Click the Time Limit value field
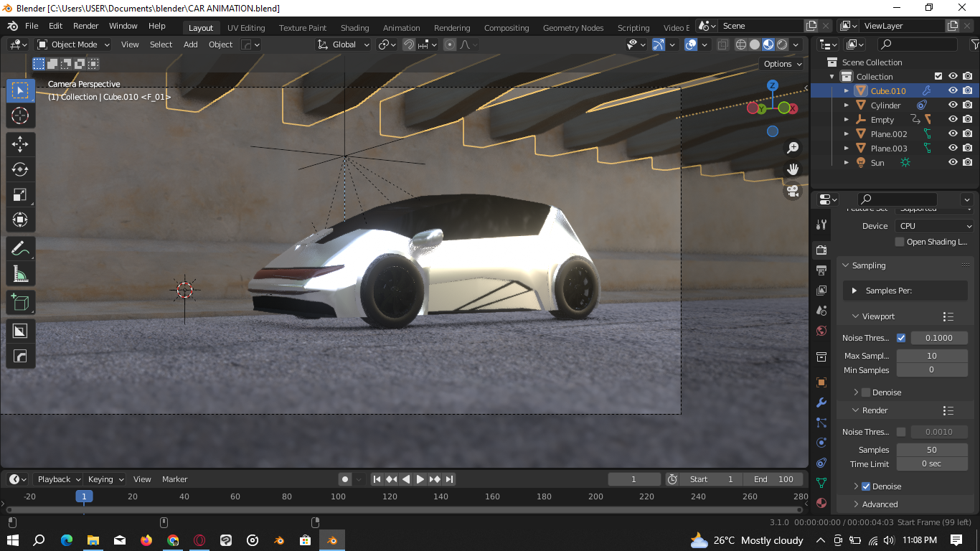 pyautogui.click(x=931, y=463)
